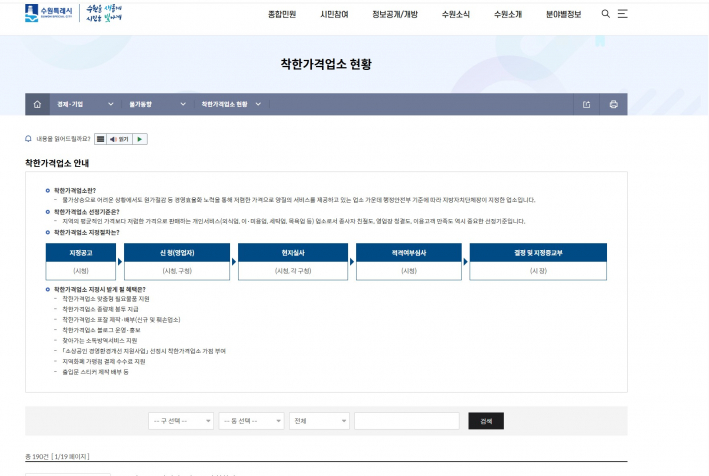
Task: Click the 결정 및 지정증교부 step box
Action: [538, 262]
